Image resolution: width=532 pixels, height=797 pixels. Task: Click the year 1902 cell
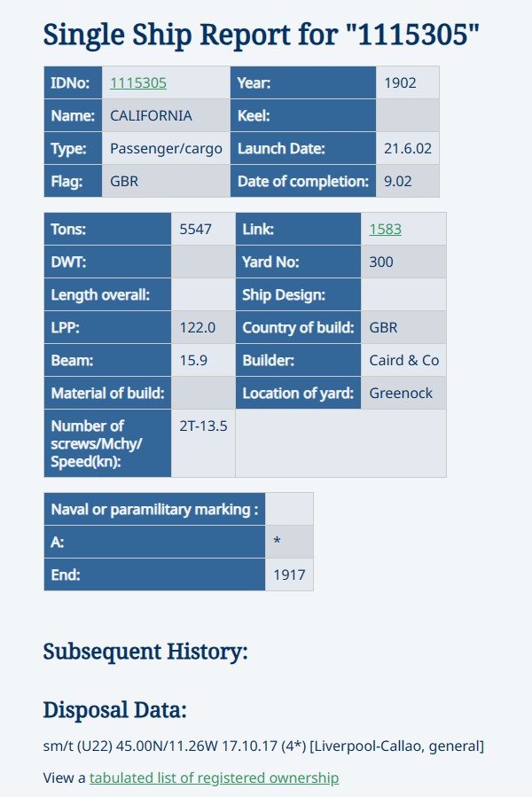(x=400, y=83)
